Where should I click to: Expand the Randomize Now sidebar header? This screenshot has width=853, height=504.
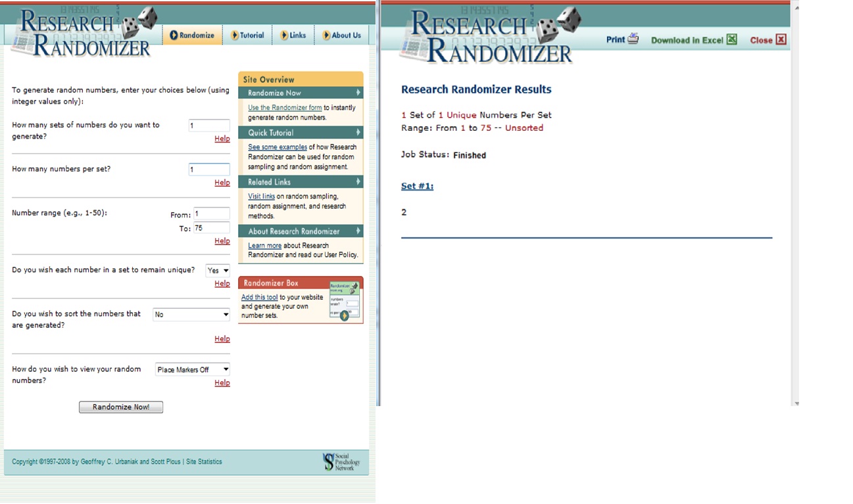click(301, 93)
